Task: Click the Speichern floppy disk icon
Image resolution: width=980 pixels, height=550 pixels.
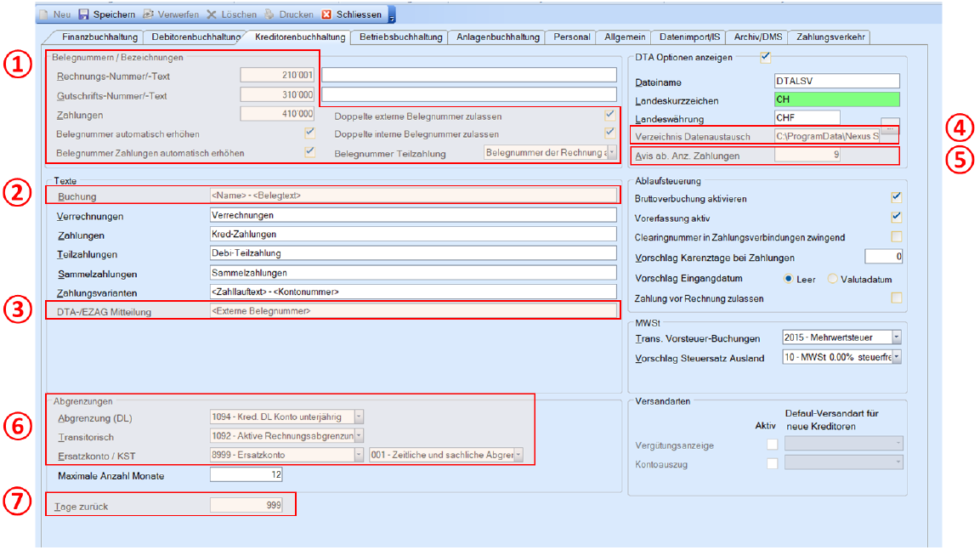Action: [83, 14]
